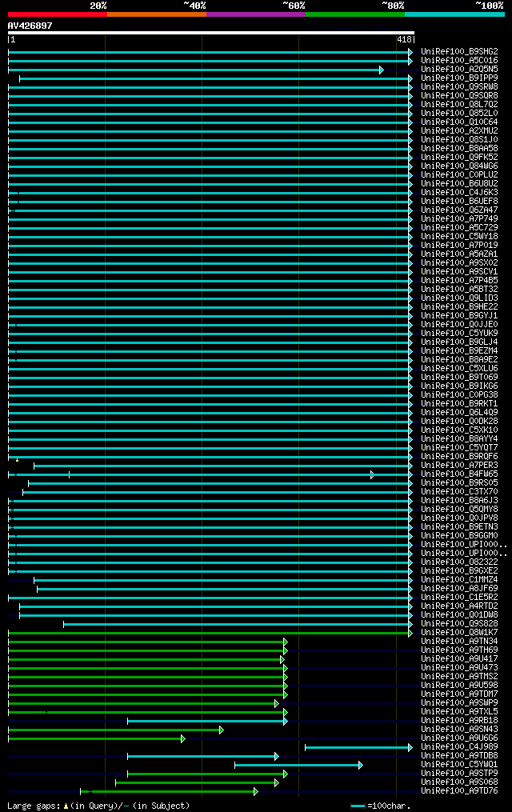Select the AV426897 query label
The width and height of the screenshot is (512, 812).
click(x=30, y=26)
